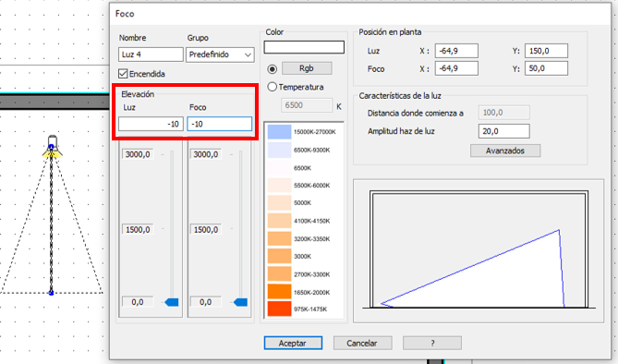Click the Foco Y position field showing 50,0
Screen dimensions: 618x364
pyautogui.click(x=546, y=68)
